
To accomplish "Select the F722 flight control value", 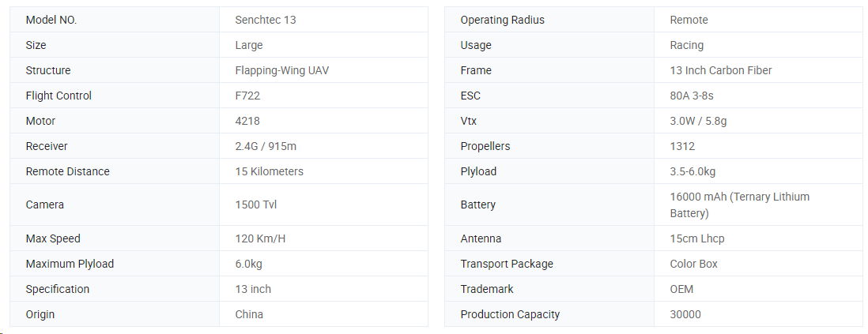I will (x=247, y=96).
